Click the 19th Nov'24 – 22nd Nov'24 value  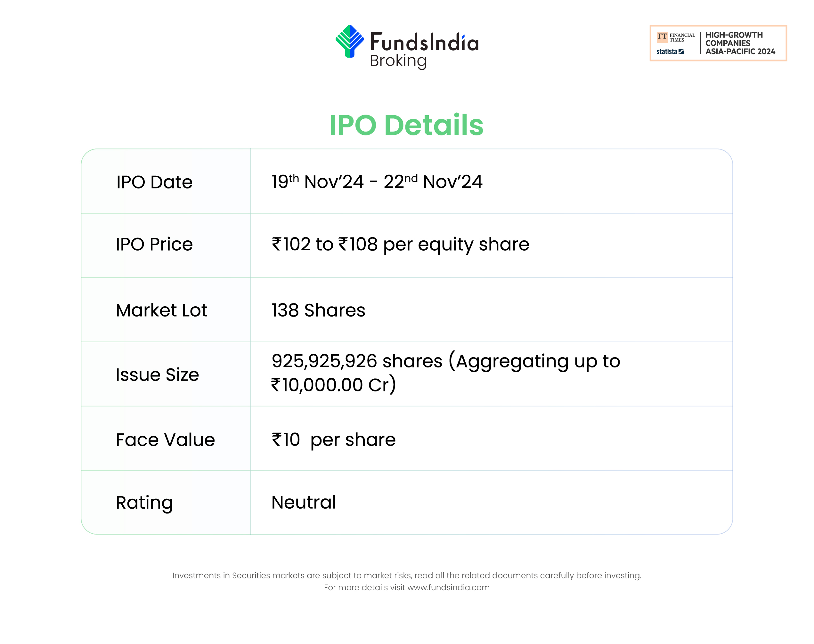coord(377,182)
